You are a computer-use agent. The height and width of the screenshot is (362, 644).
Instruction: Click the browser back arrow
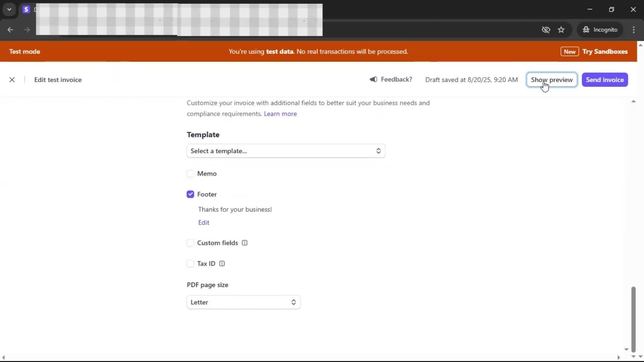(10, 30)
